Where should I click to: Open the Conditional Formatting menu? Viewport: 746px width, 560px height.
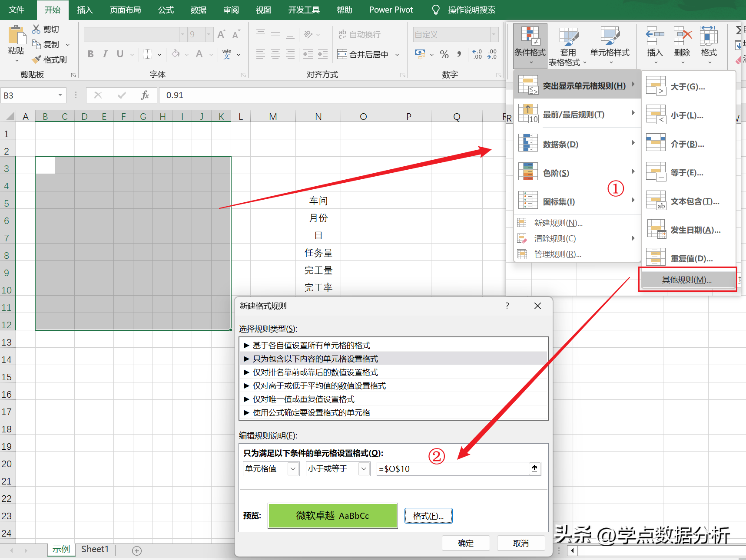530,46
